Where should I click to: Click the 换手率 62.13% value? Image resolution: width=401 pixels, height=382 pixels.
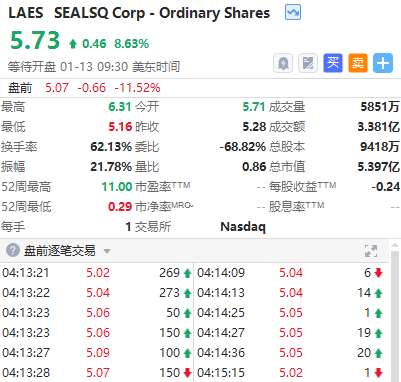point(111,147)
